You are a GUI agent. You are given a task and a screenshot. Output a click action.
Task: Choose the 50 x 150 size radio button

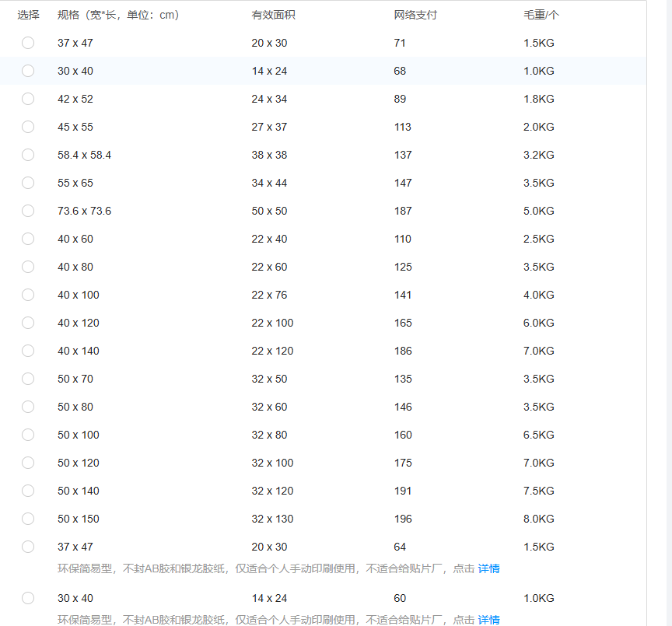pyautogui.click(x=28, y=519)
